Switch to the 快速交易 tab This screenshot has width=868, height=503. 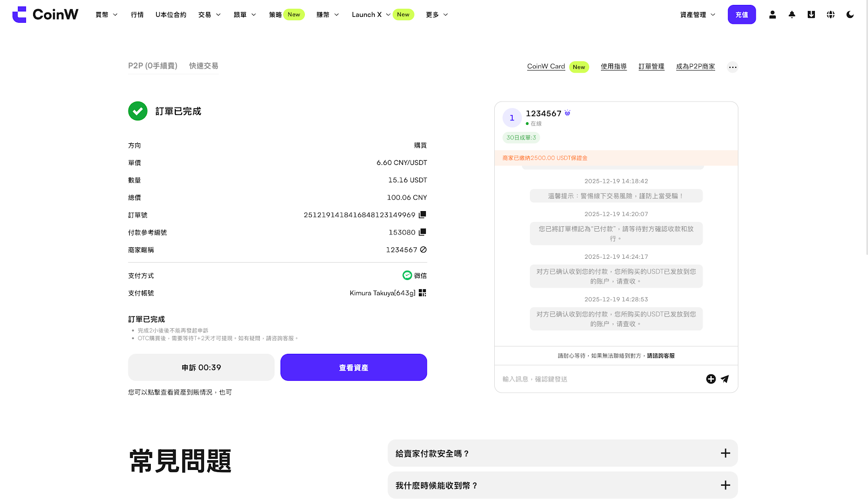[x=203, y=66]
